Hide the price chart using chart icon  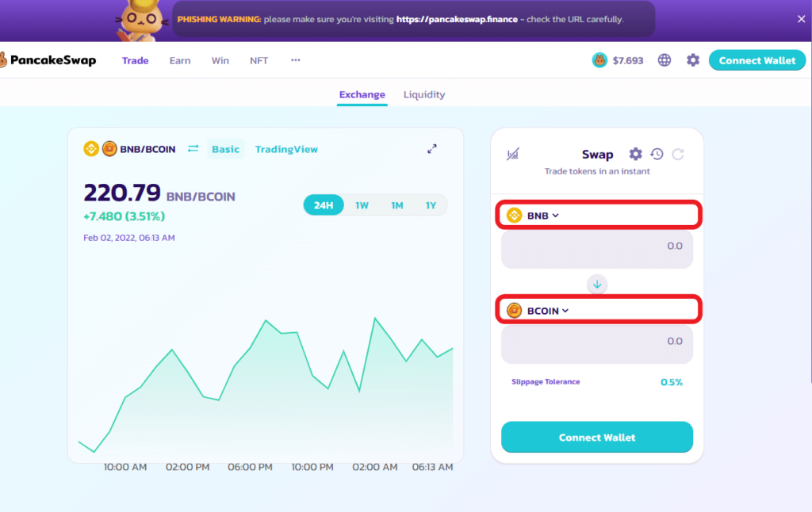pos(513,155)
